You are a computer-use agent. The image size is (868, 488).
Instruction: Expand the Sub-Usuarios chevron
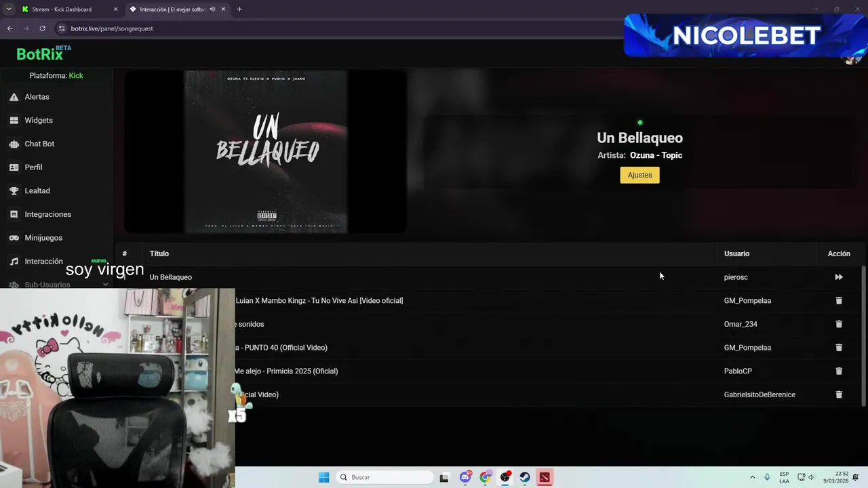[x=105, y=285]
